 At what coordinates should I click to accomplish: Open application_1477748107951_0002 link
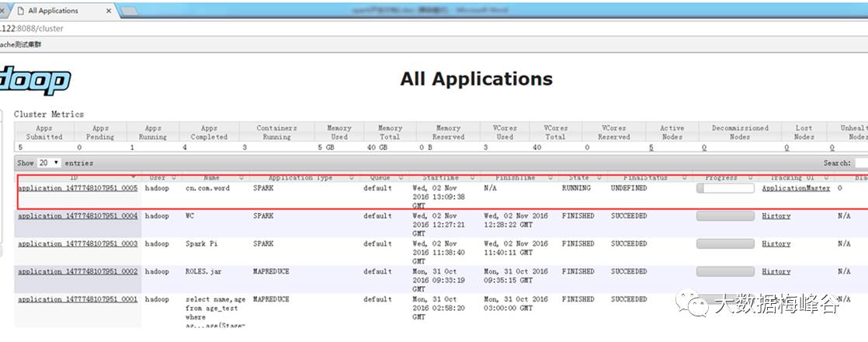78,271
